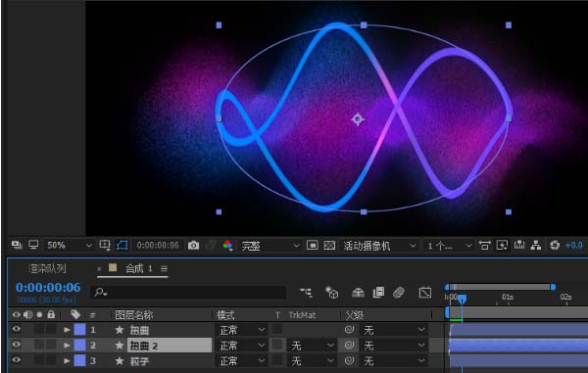The height and width of the screenshot is (373, 588).
Task: Open the composition mini-flowchart icon in timeline
Action: pyautogui.click(x=306, y=292)
